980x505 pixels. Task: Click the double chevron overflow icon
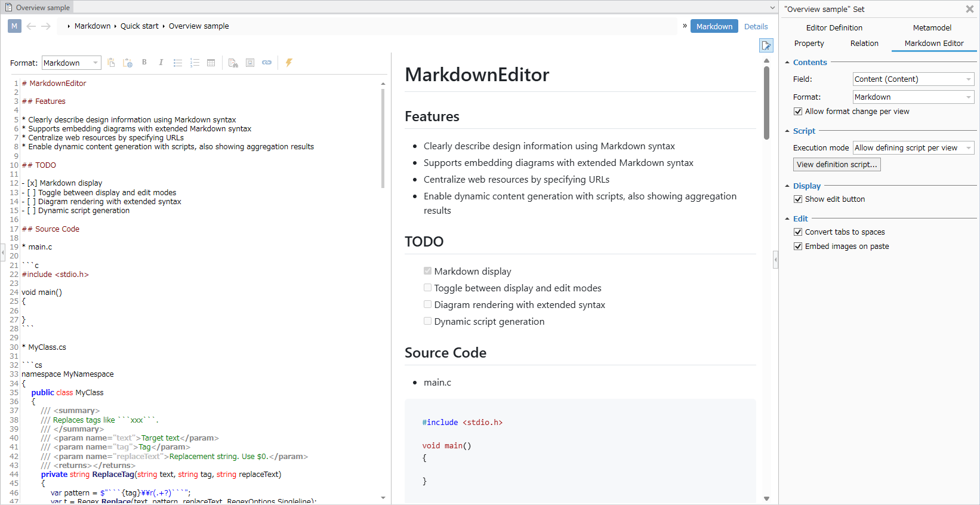pyautogui.click(x=685, y=26)
